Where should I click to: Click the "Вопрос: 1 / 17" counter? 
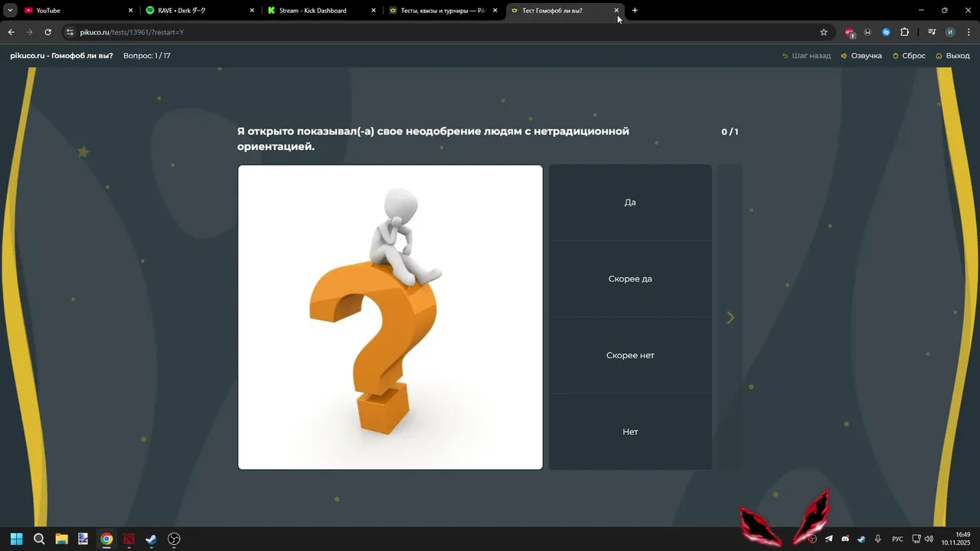(147, 56)
